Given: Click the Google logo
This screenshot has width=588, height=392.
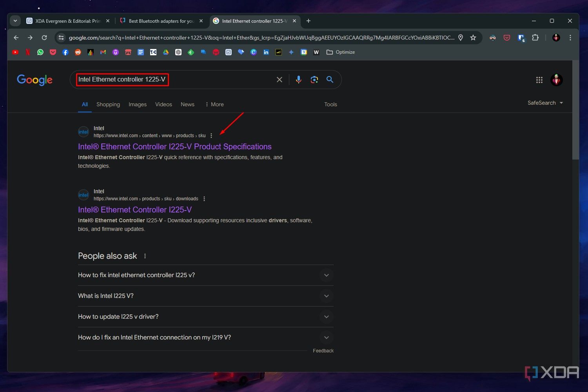Looking at the screenshot, I should (x=35, y=80).
